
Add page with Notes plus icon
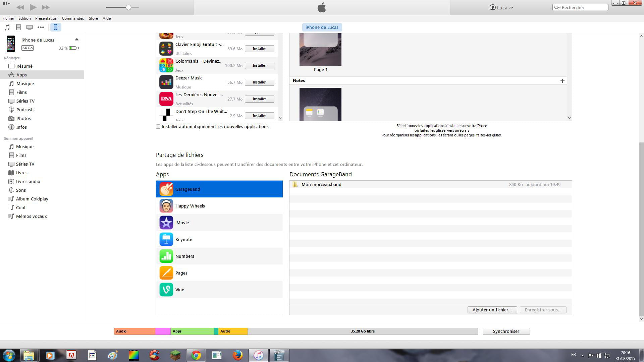[562, 81]
